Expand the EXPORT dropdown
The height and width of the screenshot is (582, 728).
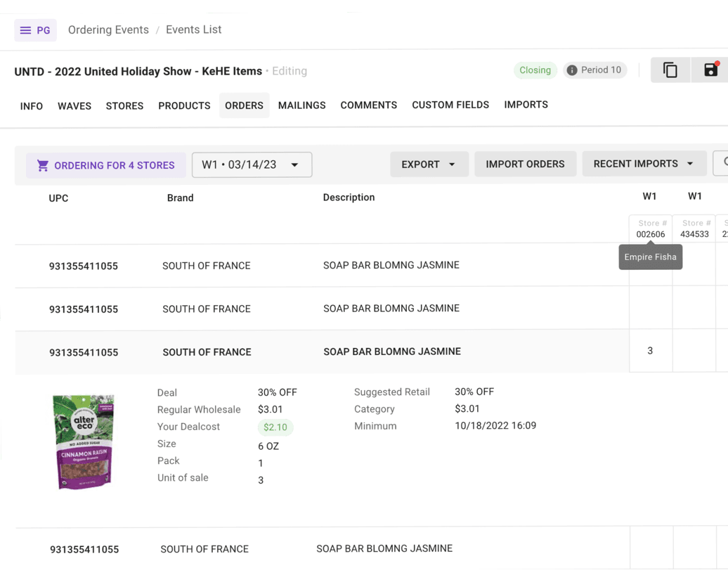pyautogui.click(x=429, y=164)
